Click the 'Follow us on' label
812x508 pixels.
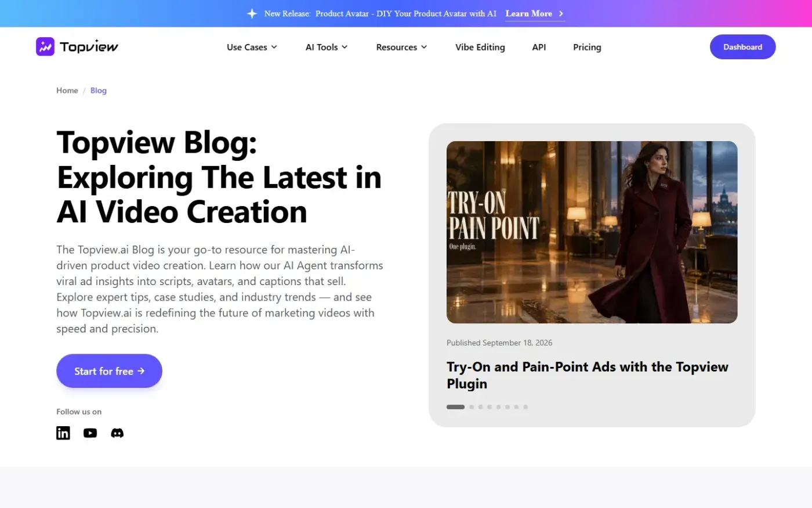click(x=79, y=412)
